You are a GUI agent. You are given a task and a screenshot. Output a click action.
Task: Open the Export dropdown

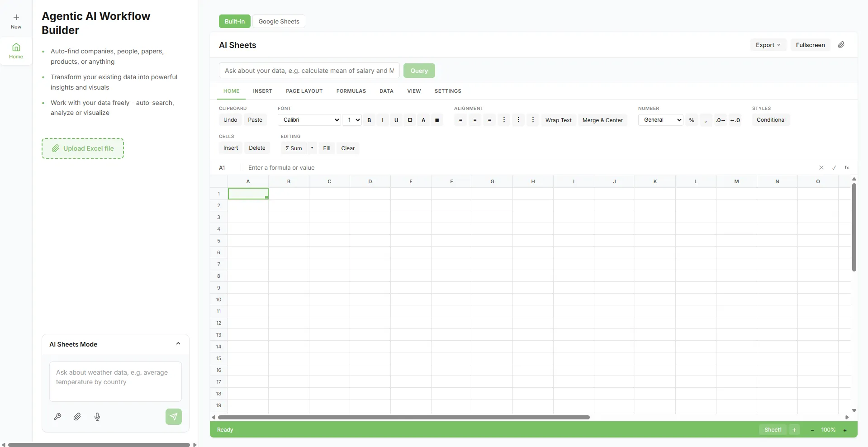(x=768, y=45)
